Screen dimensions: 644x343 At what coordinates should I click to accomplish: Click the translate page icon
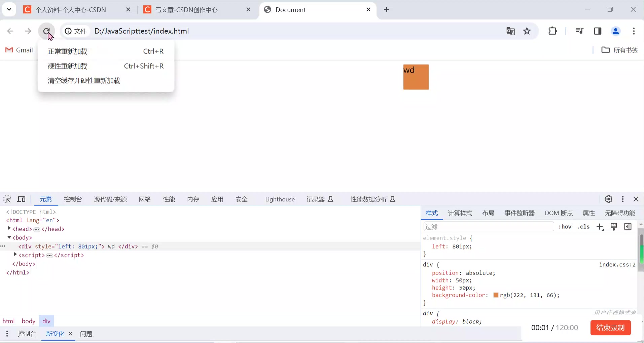click(x=510, y=31)
